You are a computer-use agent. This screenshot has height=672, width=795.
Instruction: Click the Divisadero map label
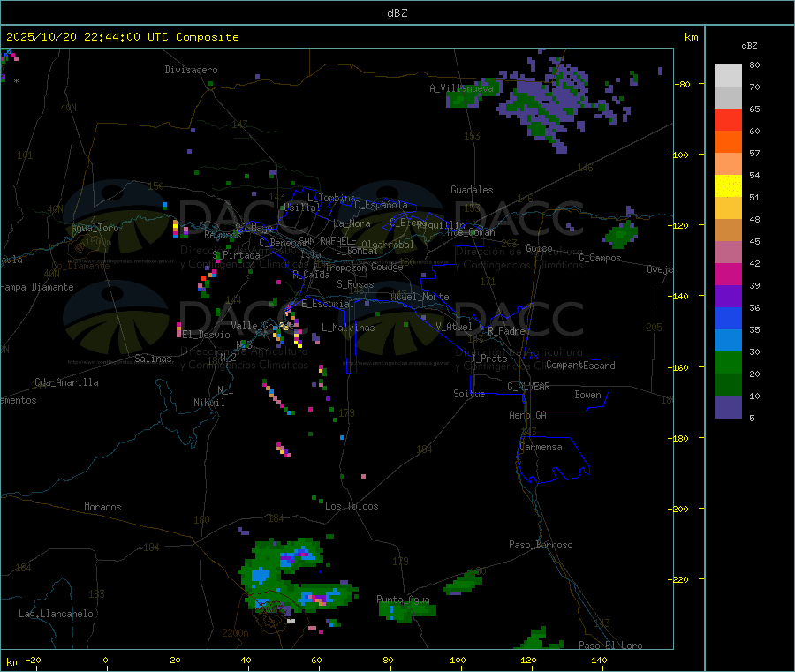point(191,70)
